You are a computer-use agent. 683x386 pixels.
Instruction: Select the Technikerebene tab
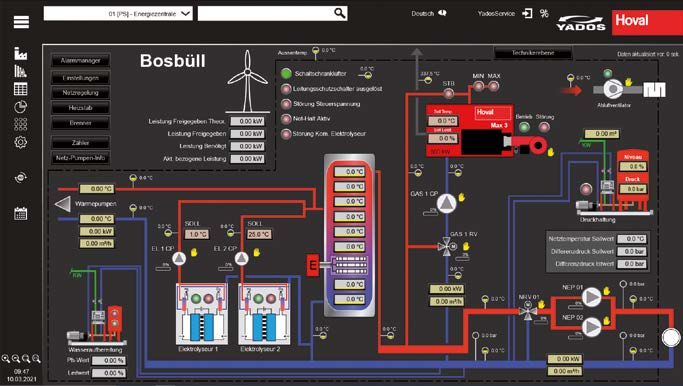533,53
